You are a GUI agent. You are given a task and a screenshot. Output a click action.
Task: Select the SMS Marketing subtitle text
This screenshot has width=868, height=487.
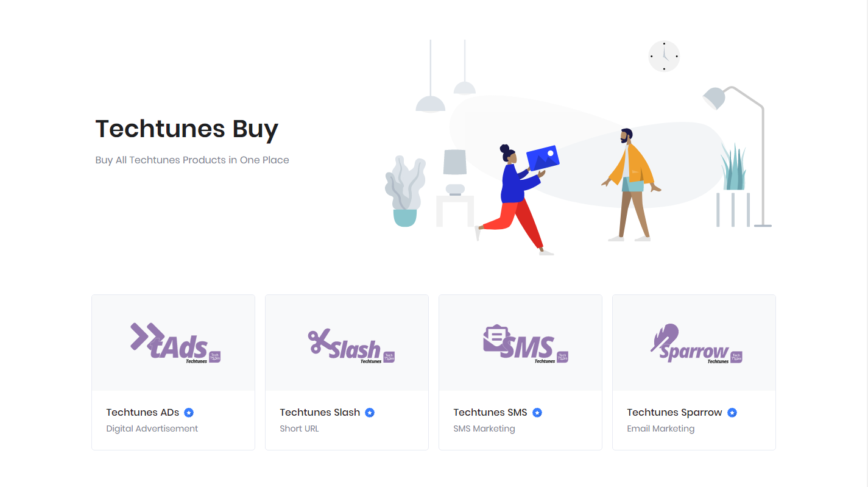[x=484, y=428]
